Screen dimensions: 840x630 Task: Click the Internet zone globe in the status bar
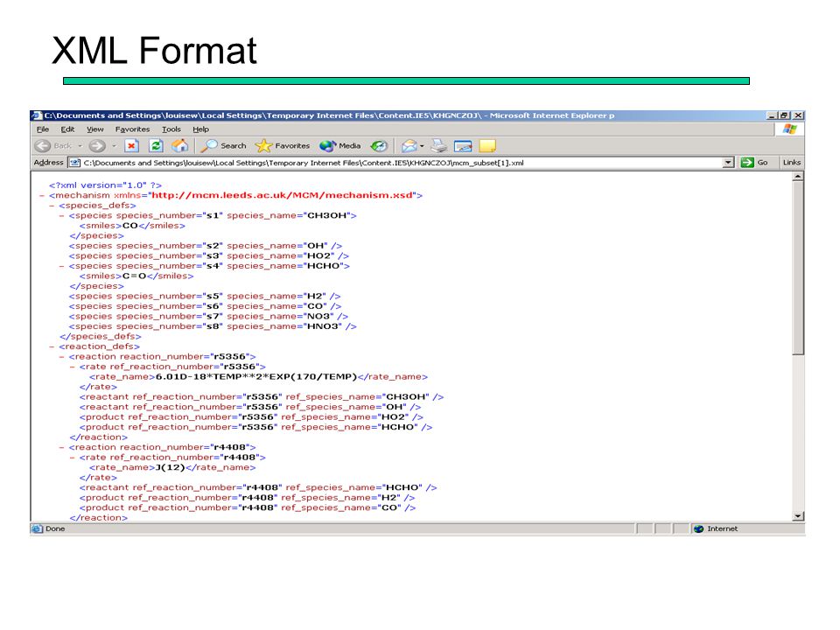click(x=698, y=528)
